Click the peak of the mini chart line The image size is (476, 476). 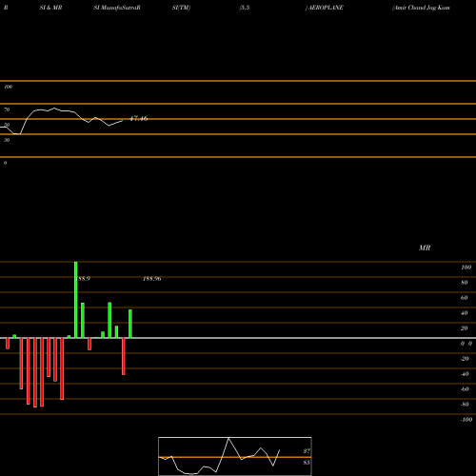(228, 438)
